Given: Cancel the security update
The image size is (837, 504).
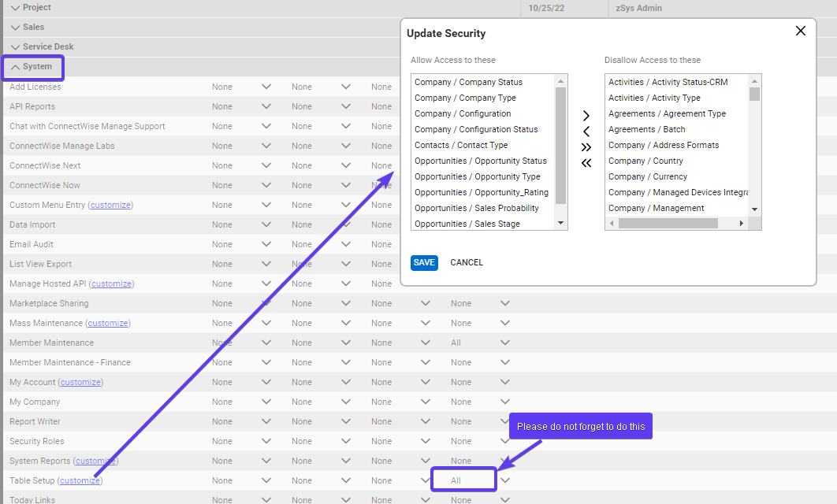Looking at the screenshot, I should point(467,262).
